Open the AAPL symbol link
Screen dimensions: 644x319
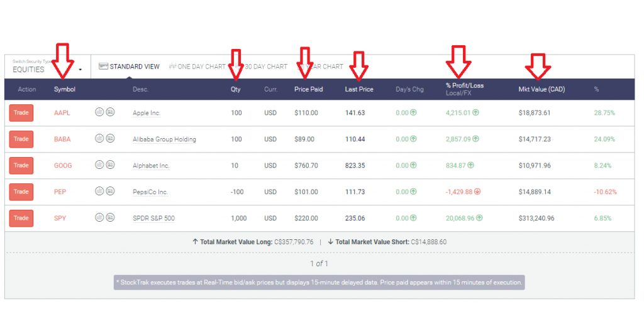point(62,113)
